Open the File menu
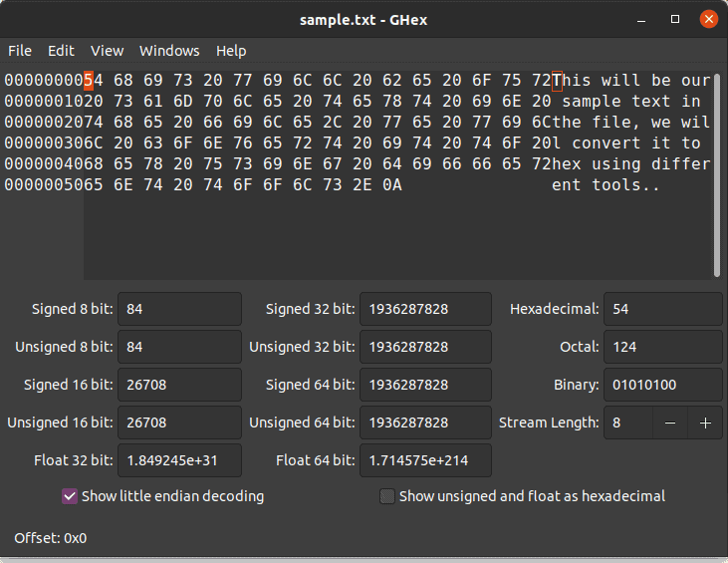This screenshot has width=728, height=563. tap(20, 51)
